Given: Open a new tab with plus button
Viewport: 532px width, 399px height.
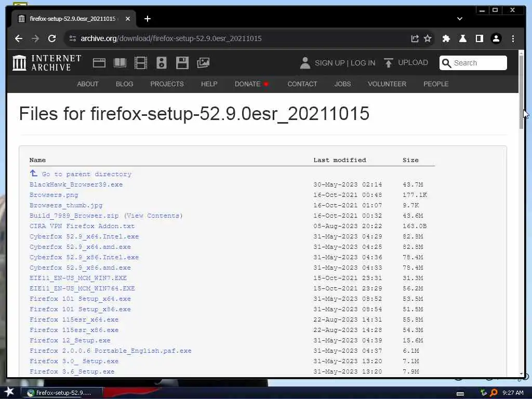Looking at the screenshot, I should [147, 19].
